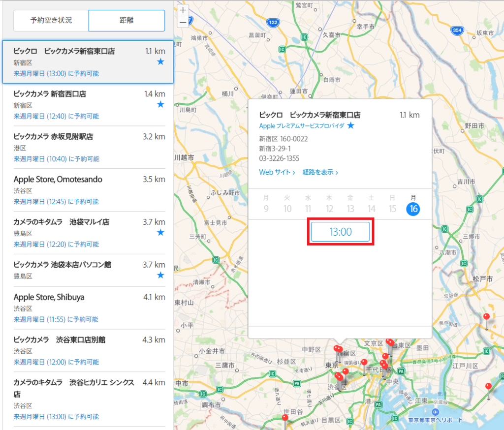Click 来週月曜日 (12:00) に予約可能 availability link
This screenshot has width=504, height=430.
coord(56,362)
